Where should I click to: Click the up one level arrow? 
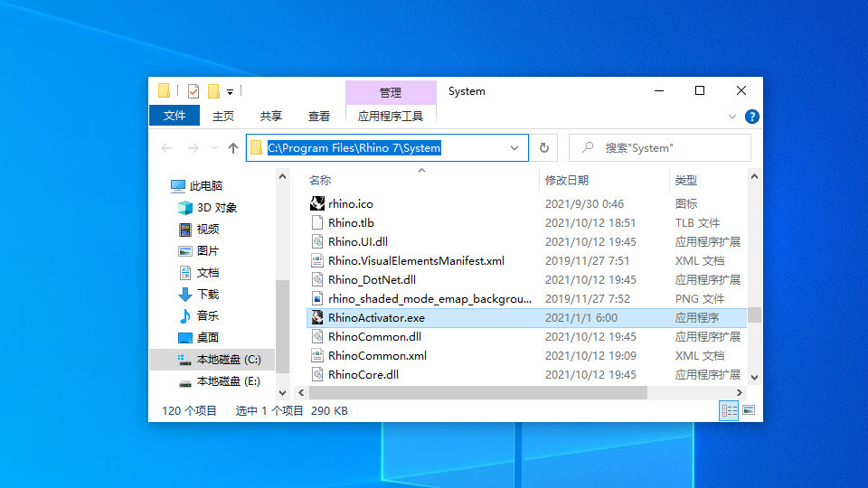pos(233,148)
